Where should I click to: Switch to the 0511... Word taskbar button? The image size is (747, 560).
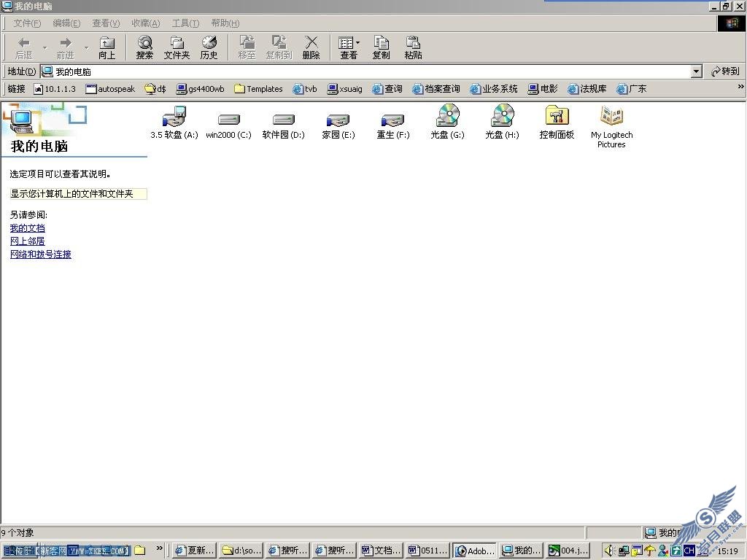(427, 551)
